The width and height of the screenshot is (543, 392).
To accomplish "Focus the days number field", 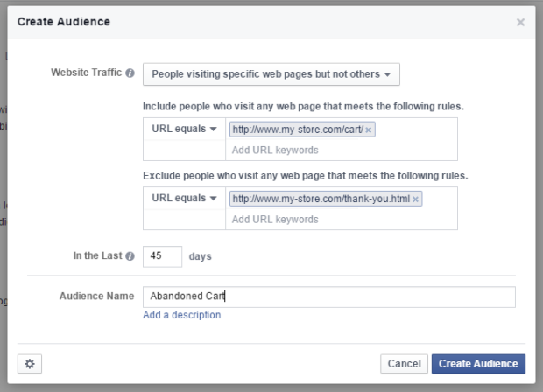I will [162, 256].
